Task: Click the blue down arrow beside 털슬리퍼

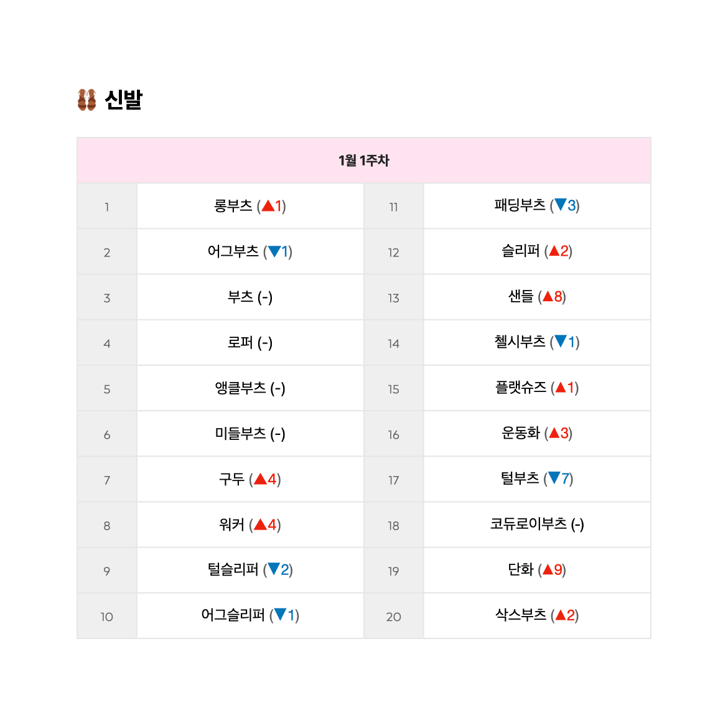Action: point(274,569)
